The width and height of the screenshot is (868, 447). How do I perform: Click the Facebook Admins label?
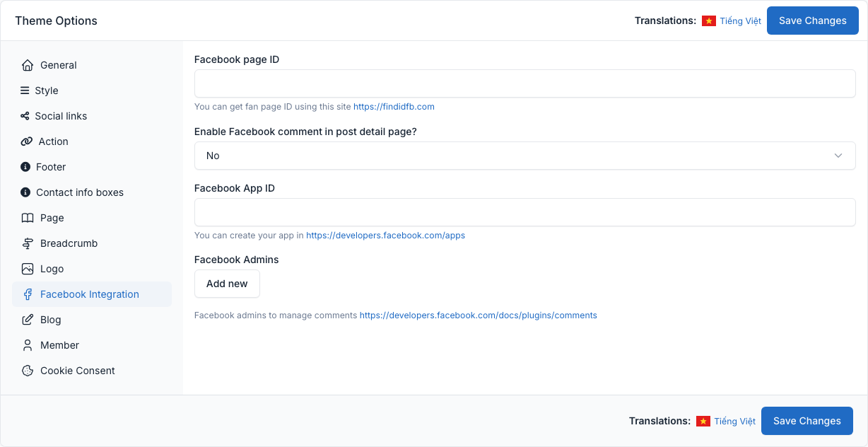237,260
